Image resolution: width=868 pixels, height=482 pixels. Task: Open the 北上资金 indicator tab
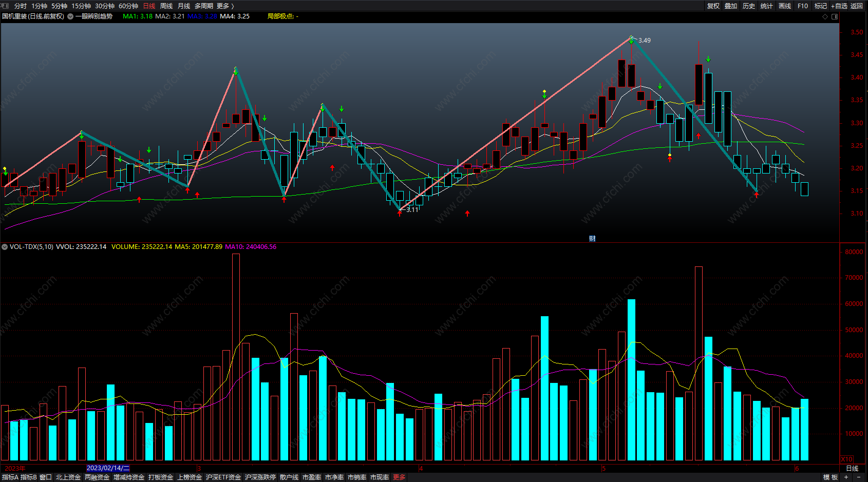pos(68,477)
